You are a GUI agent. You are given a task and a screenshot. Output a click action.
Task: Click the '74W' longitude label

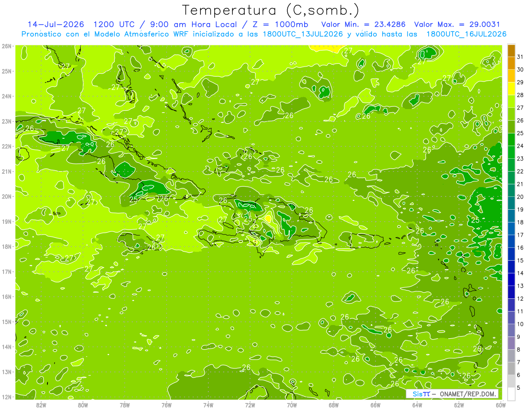coord(208,404)
